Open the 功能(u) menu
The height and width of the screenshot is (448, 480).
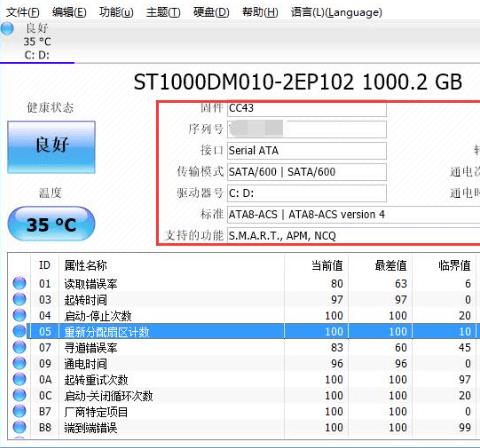click(116, 13)
